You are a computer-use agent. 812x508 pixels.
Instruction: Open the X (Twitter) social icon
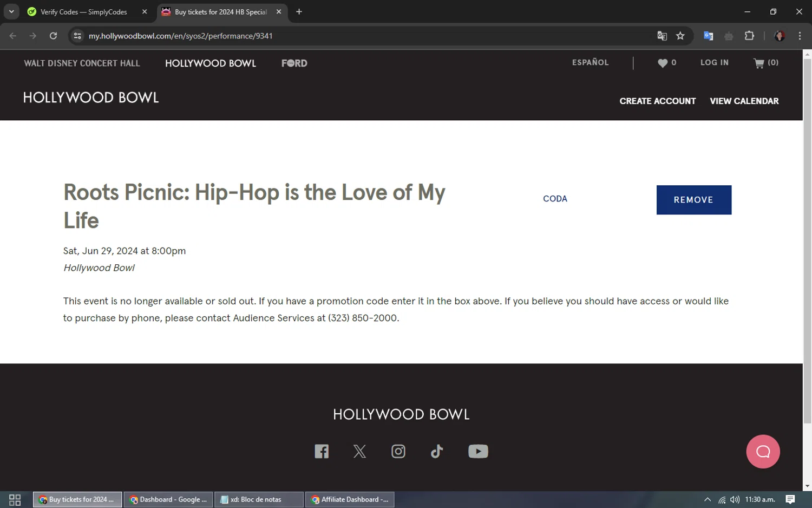[x=359, y=451]
